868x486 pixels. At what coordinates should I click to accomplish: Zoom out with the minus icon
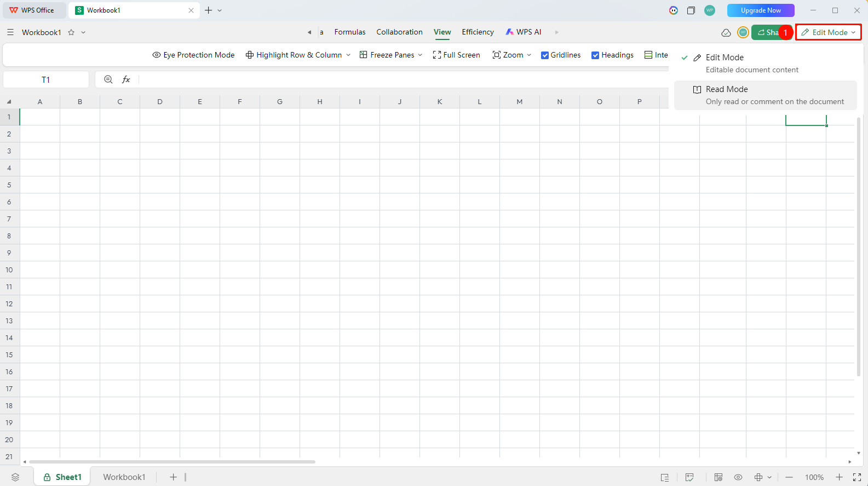[x=789, y=477]
